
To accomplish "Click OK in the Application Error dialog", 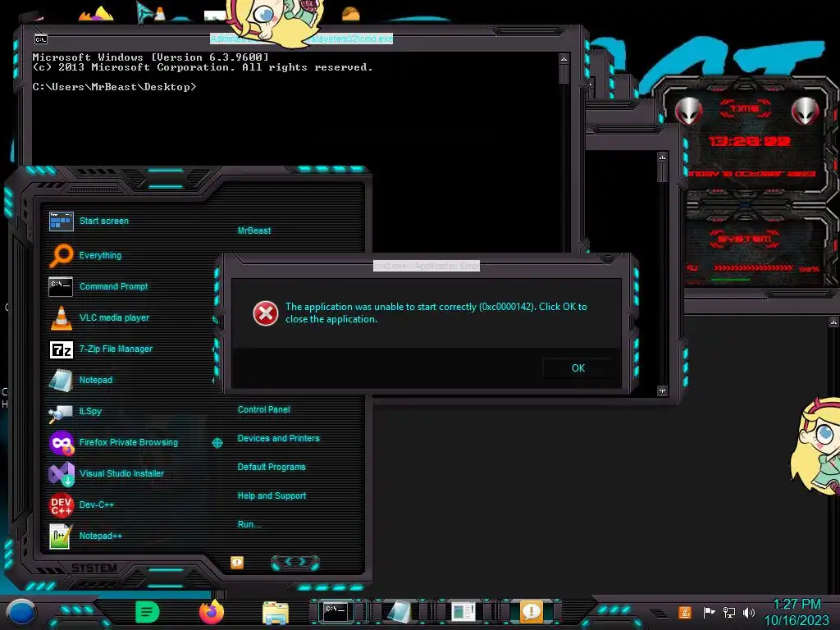I will pyautogui.click(x=578, y=368).
